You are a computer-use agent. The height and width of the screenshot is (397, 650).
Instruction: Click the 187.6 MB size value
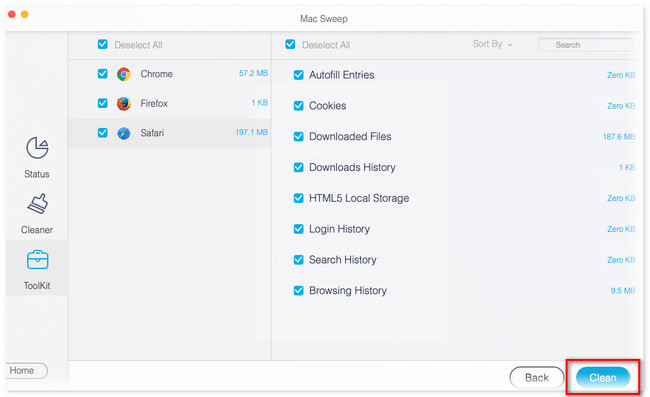618,137
